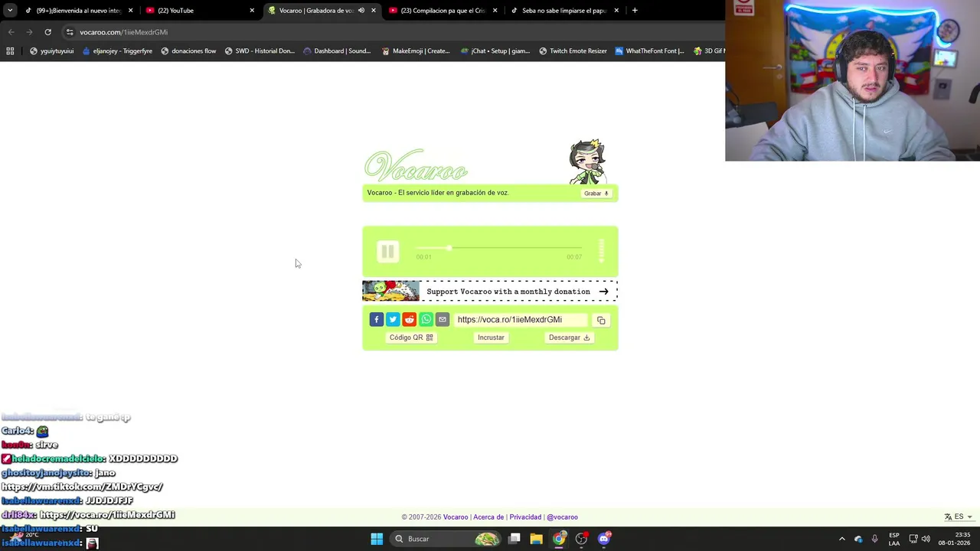
Task: Open the cloud sync tray icon
Action: pos(858,539)
